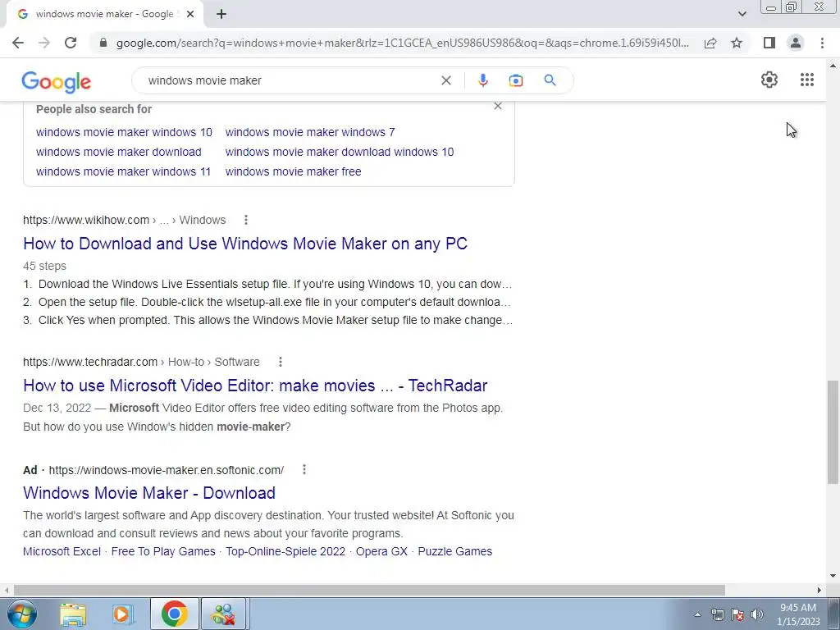Open suggestion windows movie maker download
The image size is (840, 630).
(x=118, y=152)
